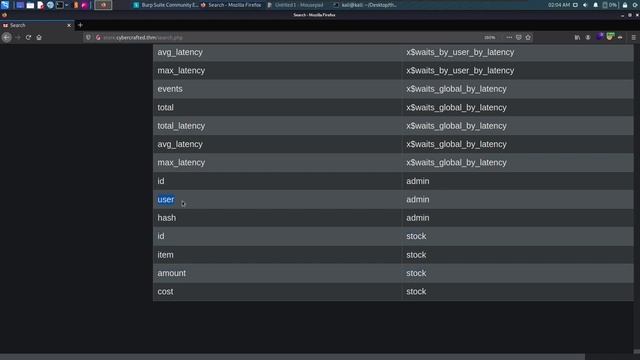
Task: Switch to the Burp Suite Community taskbar window
Action: [166, 5]
